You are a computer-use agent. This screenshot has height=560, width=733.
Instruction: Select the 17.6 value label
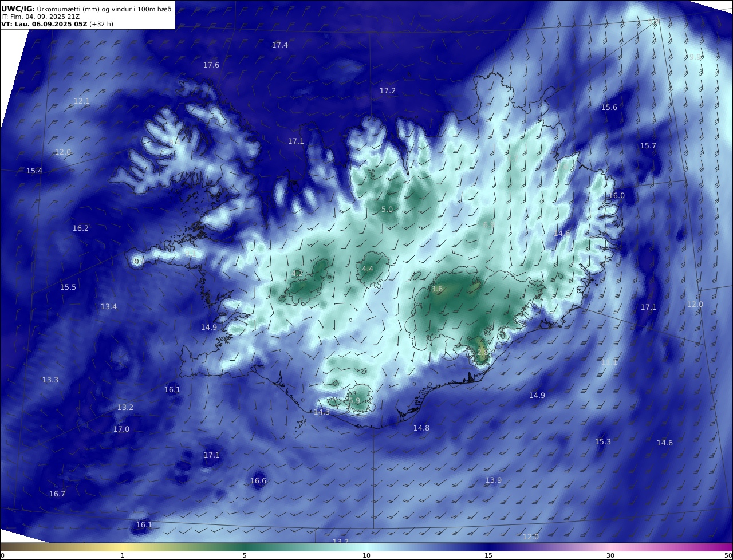point(211,65)
